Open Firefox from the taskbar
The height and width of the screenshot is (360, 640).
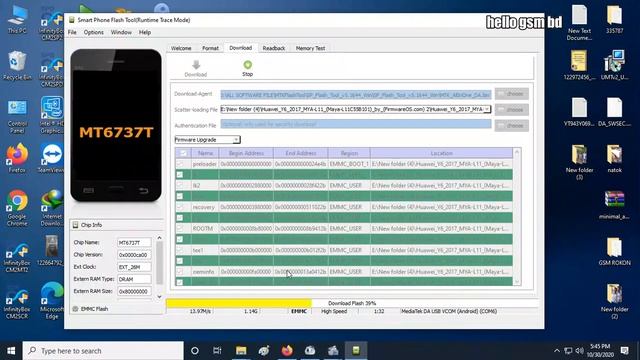(287, 351)
